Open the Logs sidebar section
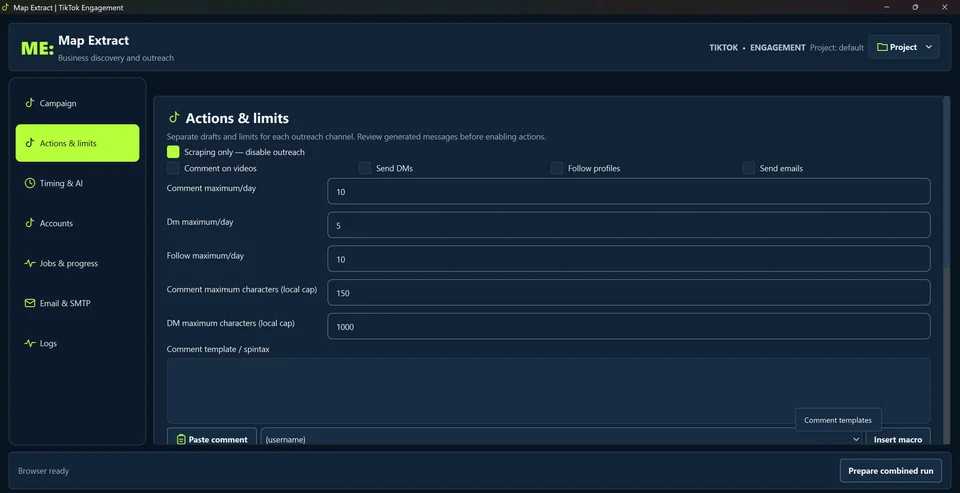The width and height of the screenshot is (960, 493). (x=77, y=344)
